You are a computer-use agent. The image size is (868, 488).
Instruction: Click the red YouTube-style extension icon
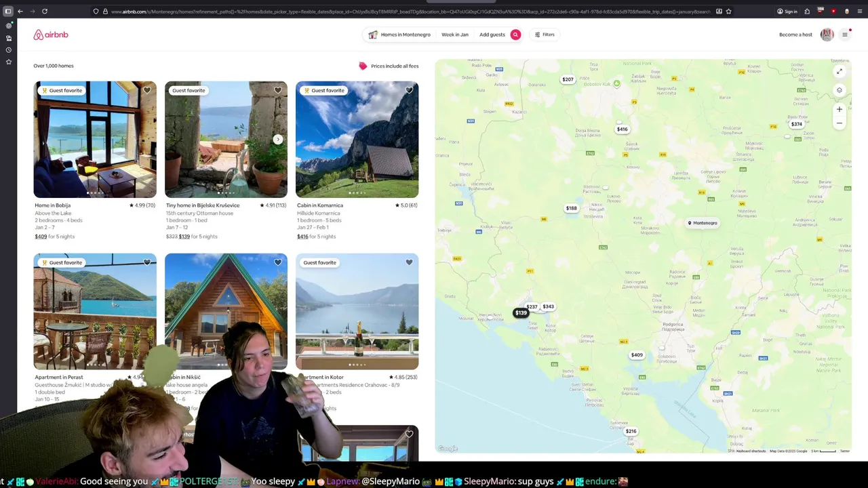pos(833,12)
